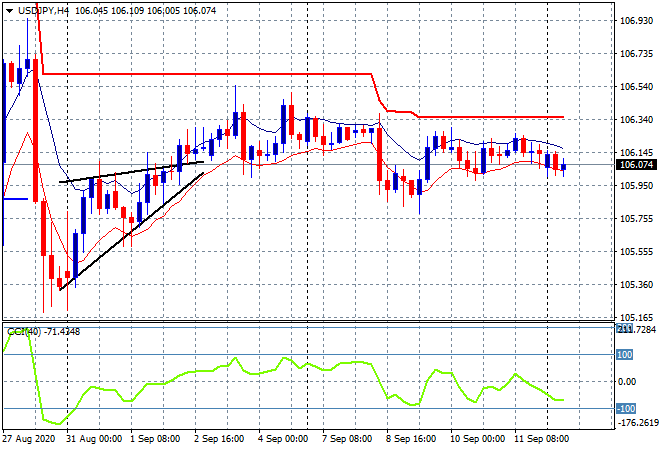Image resolution: width=660 pixels, height=450 pixels.
Task: Select price axis label 105.360
Action: pyautogui.click(x=636, y=285)
